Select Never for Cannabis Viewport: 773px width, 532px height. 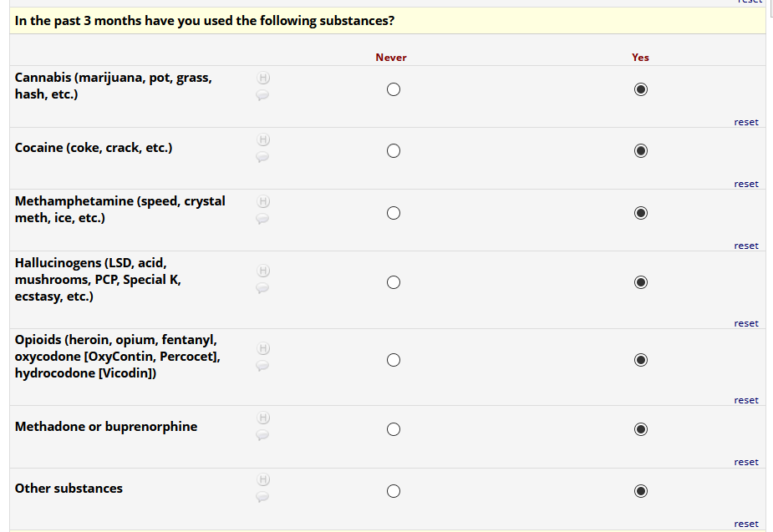394,89
